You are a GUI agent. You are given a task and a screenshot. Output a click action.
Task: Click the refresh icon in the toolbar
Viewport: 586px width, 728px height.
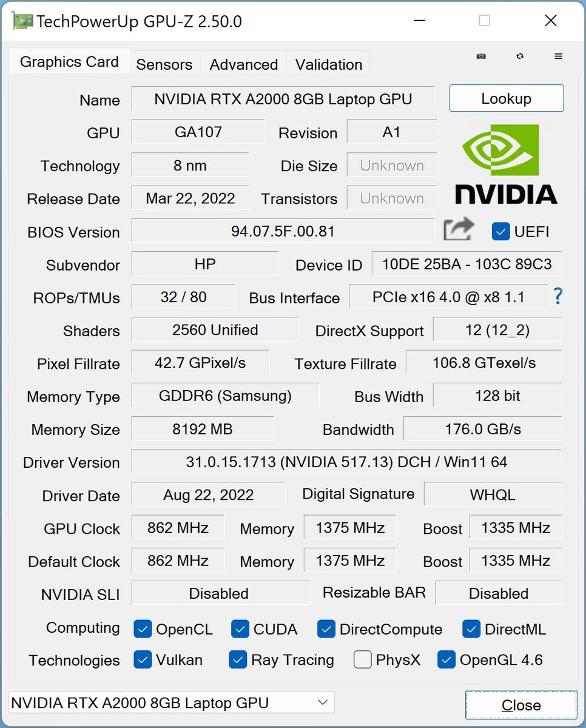point(520,56)
